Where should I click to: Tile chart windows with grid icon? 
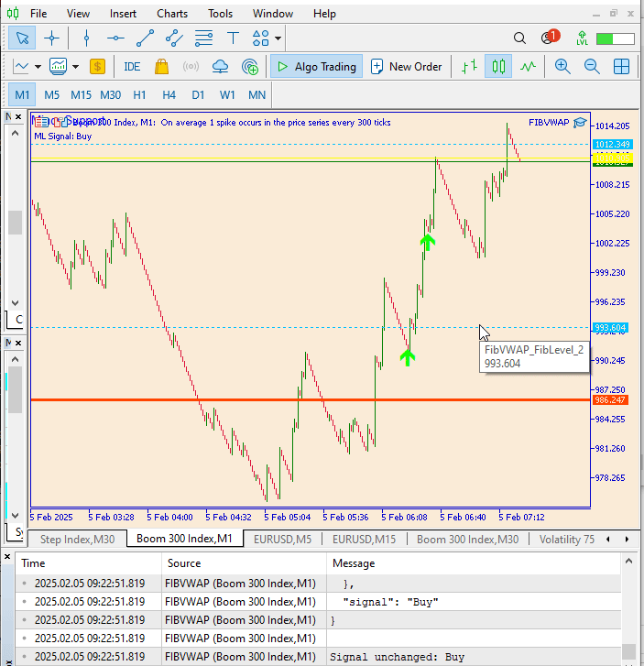tap(621, 67)
